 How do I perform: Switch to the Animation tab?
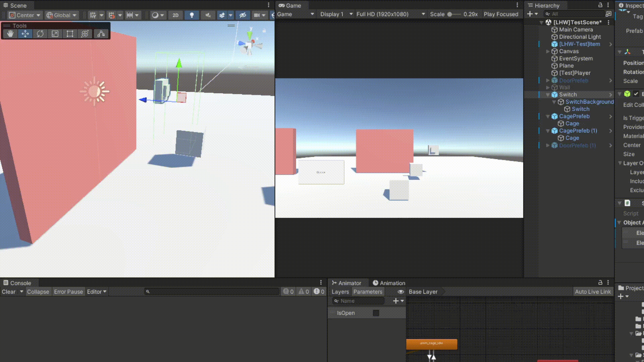pos(389,283)
